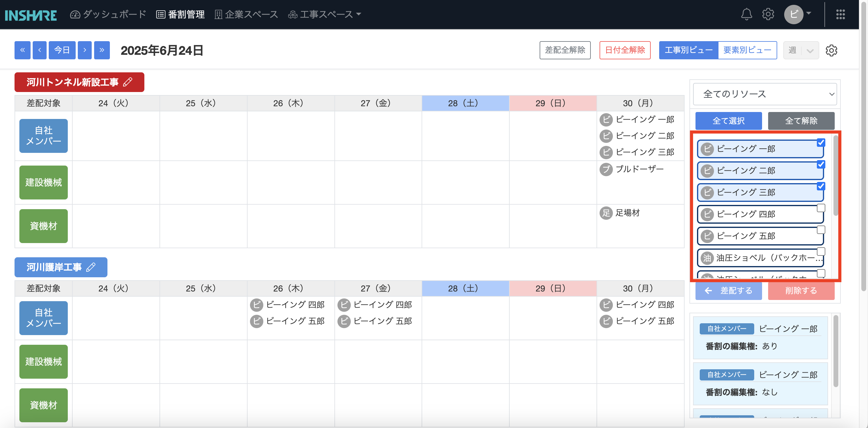Uncheck ビーイング 一郎 in resource list
The image size is (868, 428).
click(821, 143)
